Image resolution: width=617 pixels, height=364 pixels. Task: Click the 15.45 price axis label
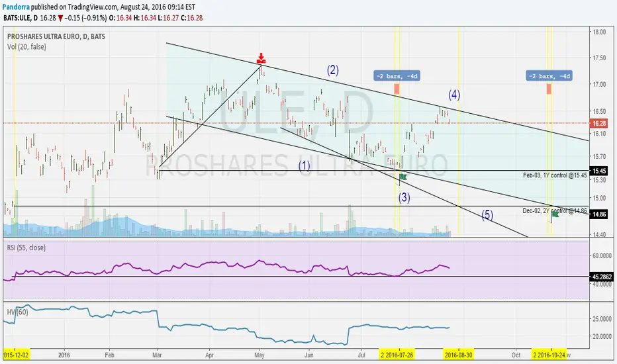tap(599, 171)
